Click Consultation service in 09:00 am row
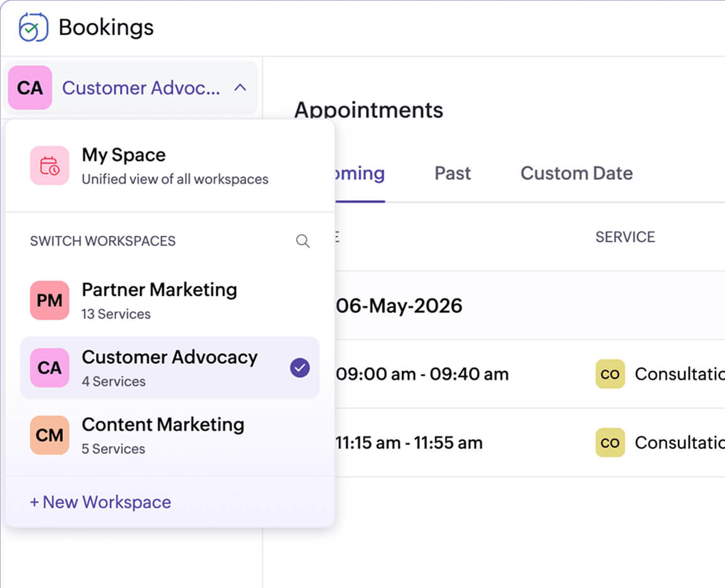The height and width of the screenshot is (588, 725). point(680,374)
